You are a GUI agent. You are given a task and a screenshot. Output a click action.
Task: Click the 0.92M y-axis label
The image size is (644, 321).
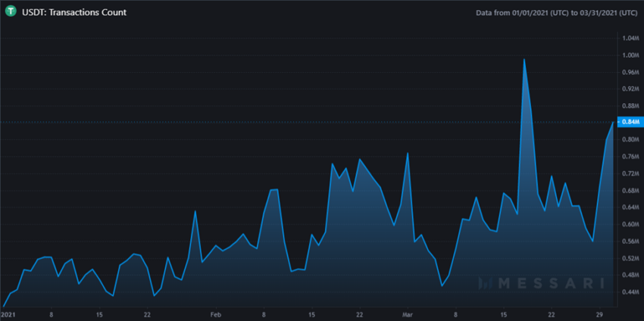click(x=630, y=89)
